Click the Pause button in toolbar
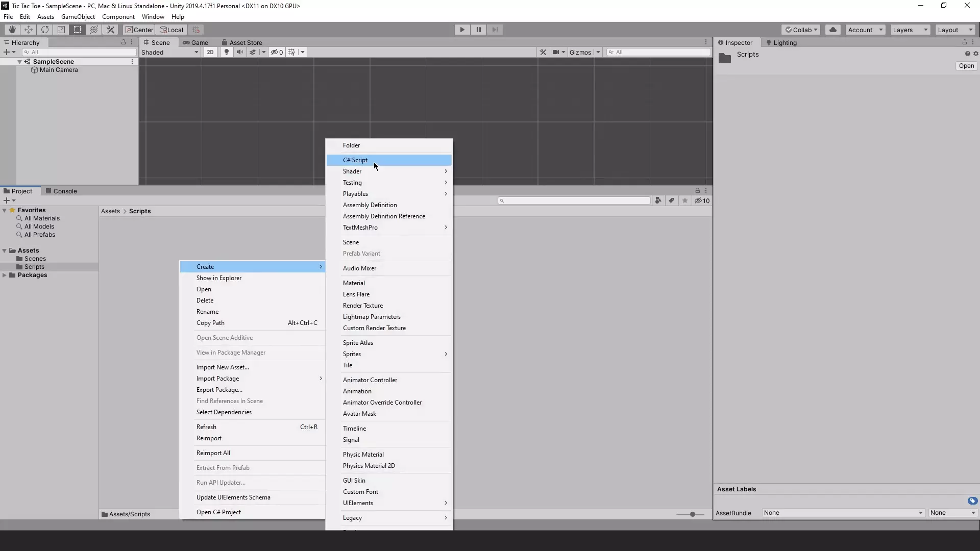 tap(479, 30)
